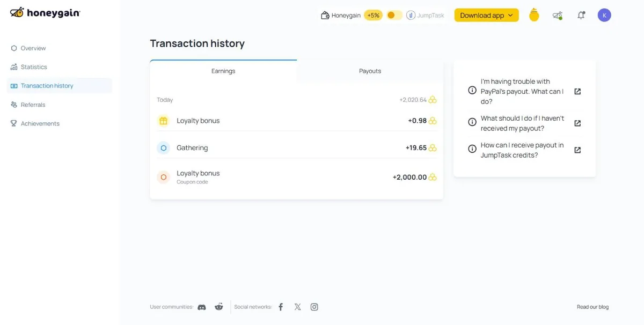Image resolution: width=644 pixels, height=325 pixels.
Task: Click the Honeygain wallet icon
Action: 325,16
